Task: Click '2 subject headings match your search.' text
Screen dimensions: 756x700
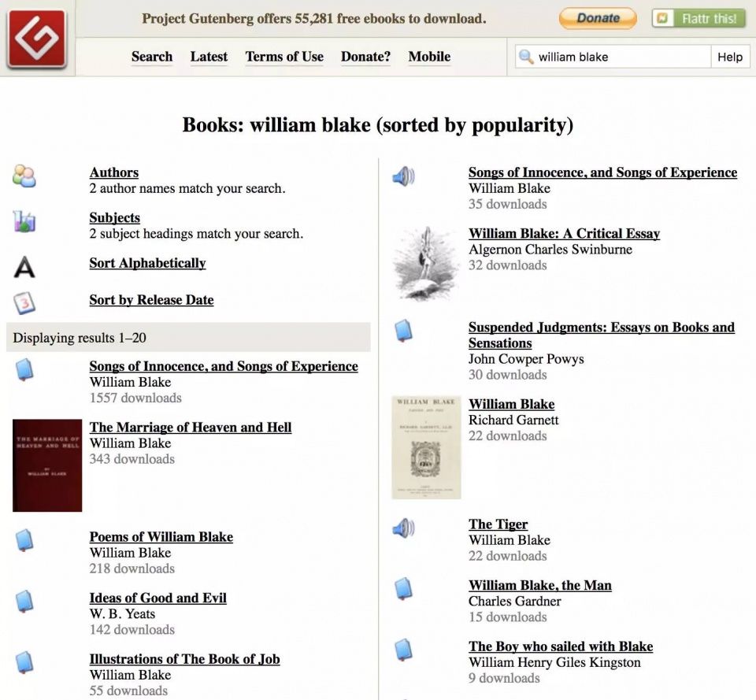Action: coord(196,233)
